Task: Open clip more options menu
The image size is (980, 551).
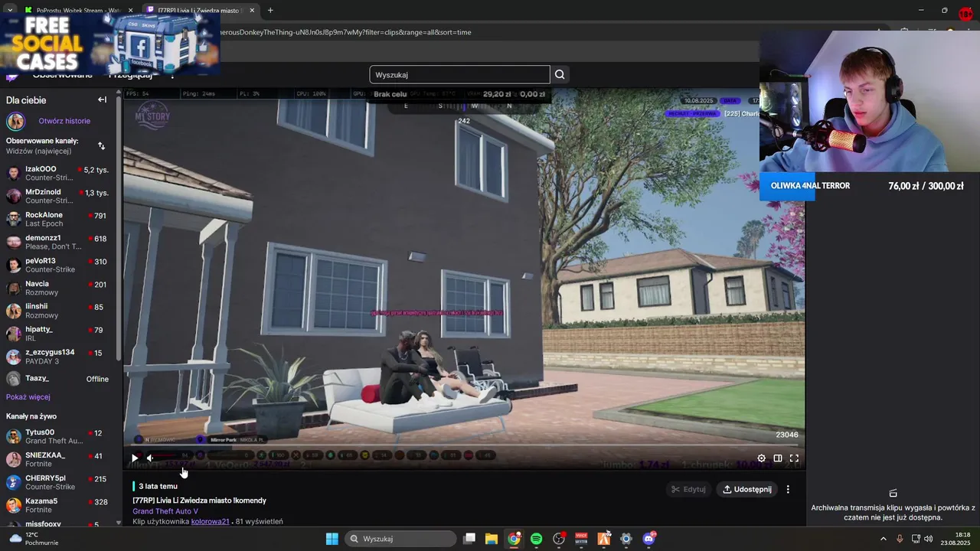Action: point(788,489)
